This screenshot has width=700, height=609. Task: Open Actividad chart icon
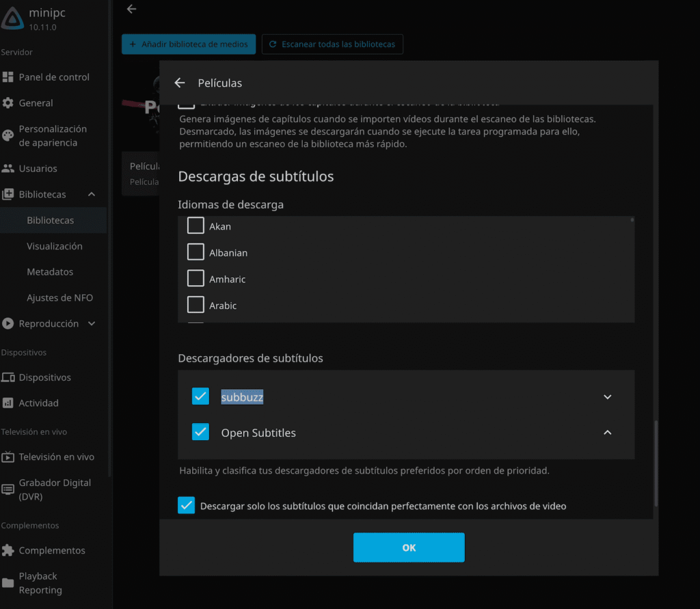[8, 403]
